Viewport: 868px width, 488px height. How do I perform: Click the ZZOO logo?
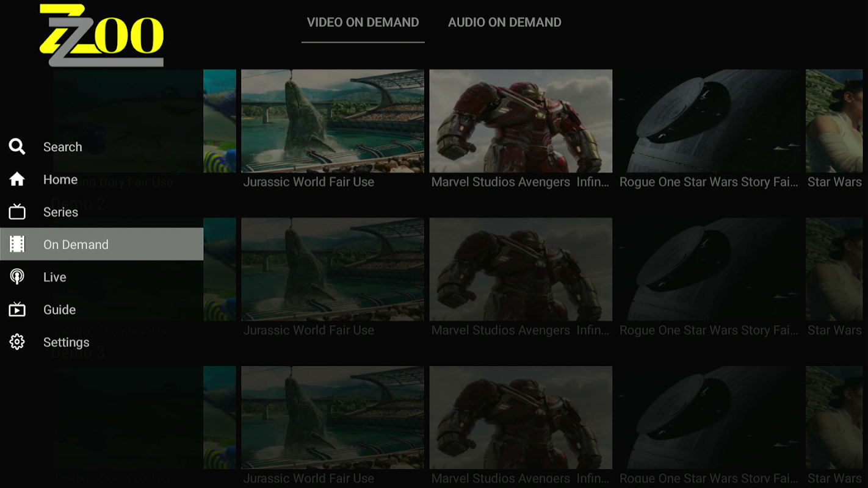[101, 35]
